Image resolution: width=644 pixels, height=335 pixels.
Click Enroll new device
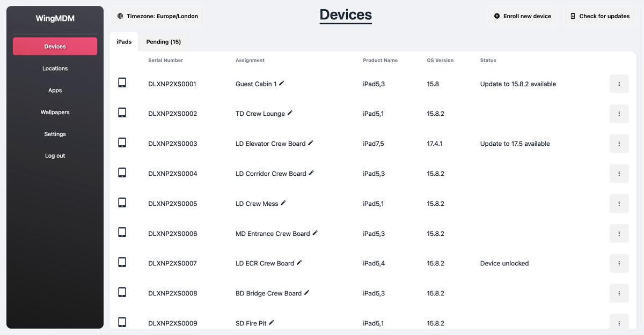(x=522, y=16)
